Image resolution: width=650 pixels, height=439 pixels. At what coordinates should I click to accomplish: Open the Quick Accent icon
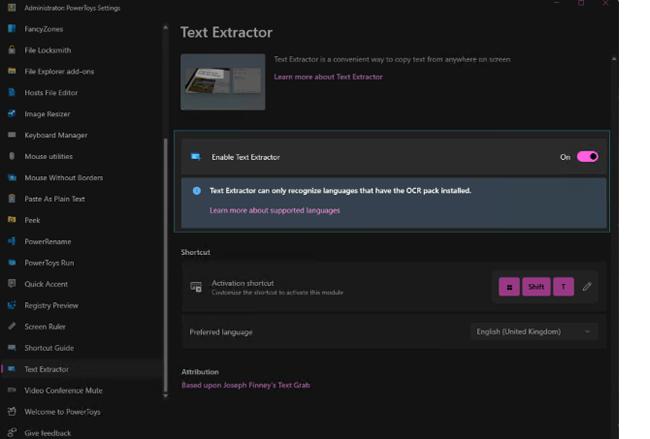12,284
